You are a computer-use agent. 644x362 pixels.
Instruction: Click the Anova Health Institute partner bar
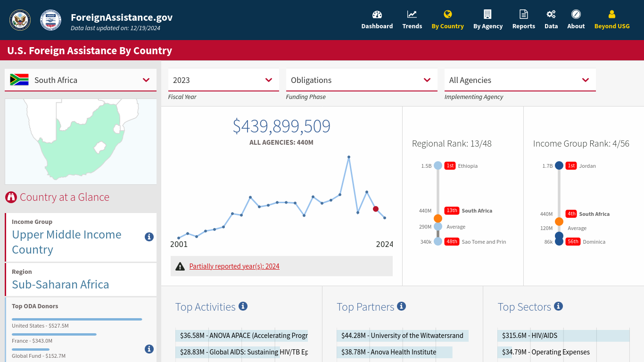[x=395, y=352]
